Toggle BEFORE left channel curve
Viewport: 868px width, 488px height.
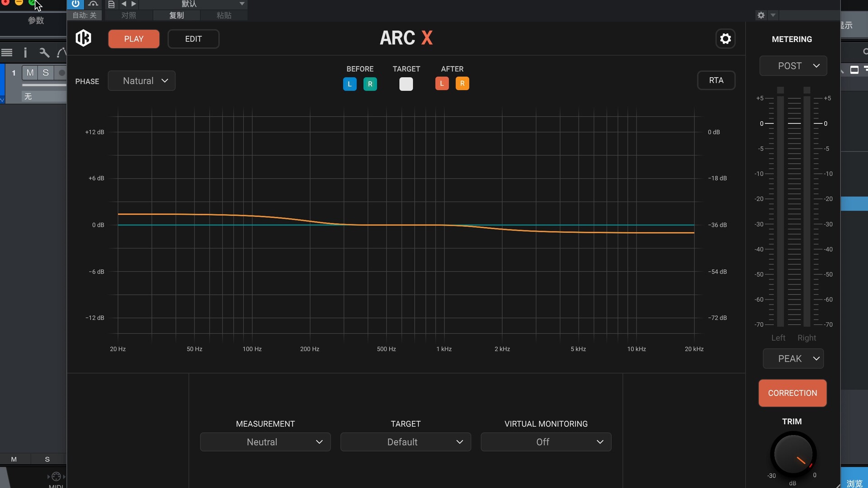pyautogui.click(x=349, y=84)
